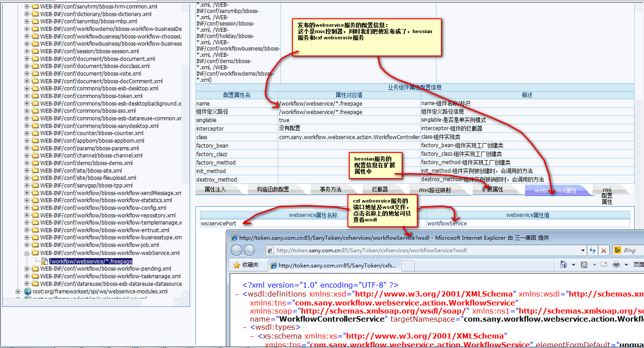Image resolution: width=644 pixels, height=348 pixels.
Task: Click folder icon of bboss-session.xml
Action: (x=35, y=51)
